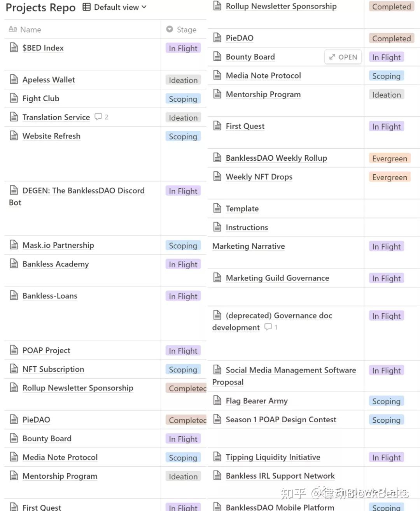Screen dimensions: 420x511
Task: Click the page icon next to Weekly NFT Drops
Action: tap(217, 177)
